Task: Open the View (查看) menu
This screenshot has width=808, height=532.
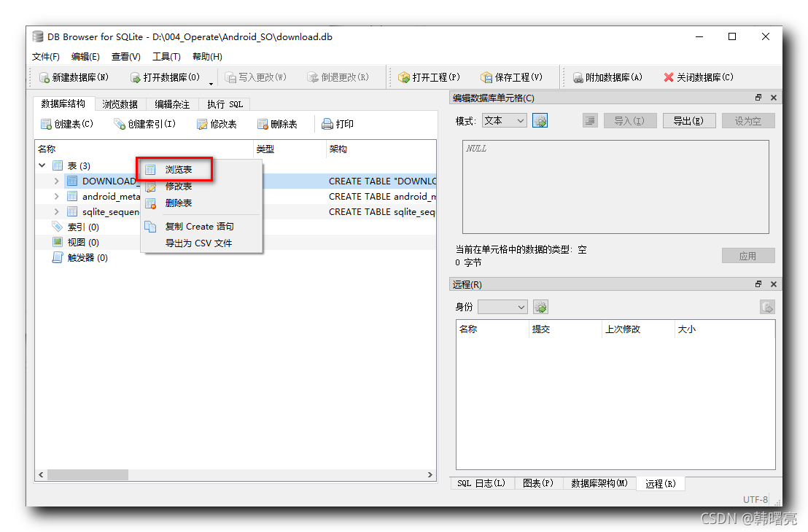Action: [125, 57]
